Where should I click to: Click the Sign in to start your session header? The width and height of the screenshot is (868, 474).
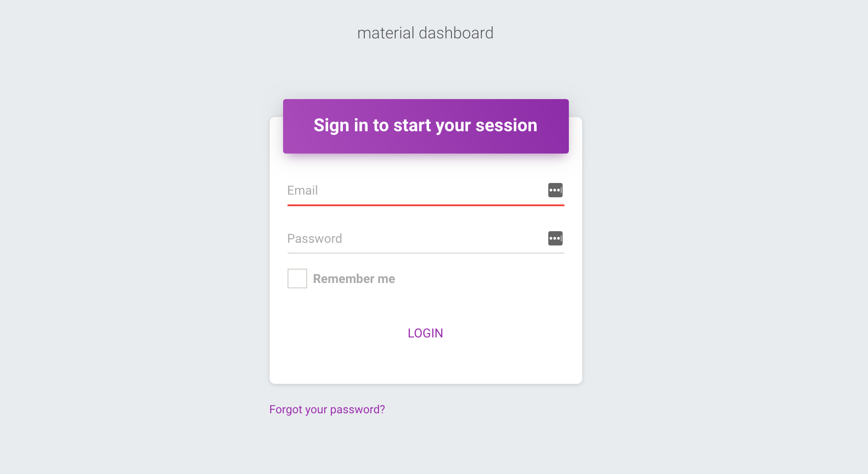tap(426, 125)
